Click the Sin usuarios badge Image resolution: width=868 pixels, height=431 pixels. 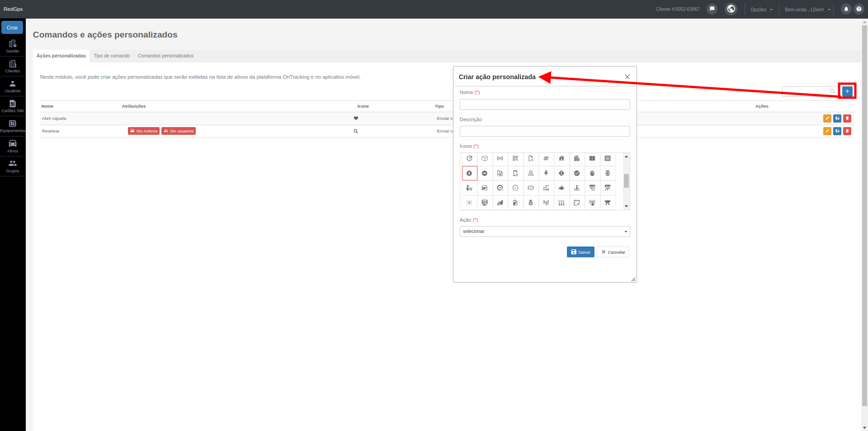[x=179, y=131]
